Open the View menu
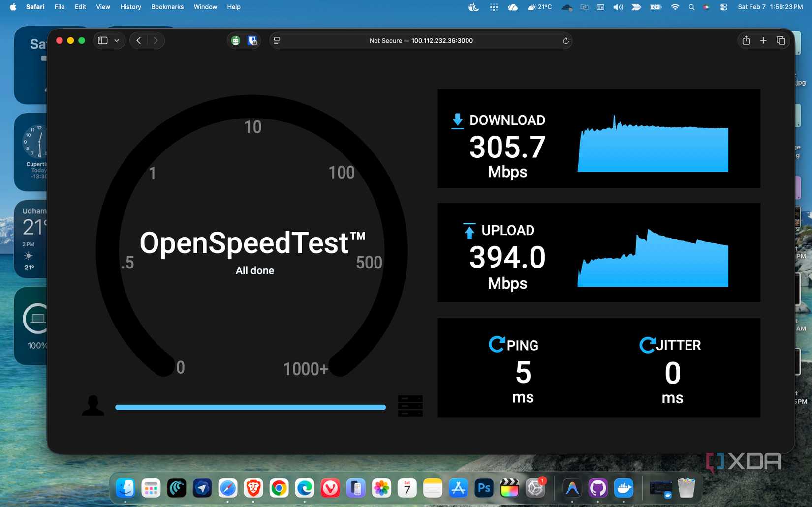812x507 pixels. point(103,7)
